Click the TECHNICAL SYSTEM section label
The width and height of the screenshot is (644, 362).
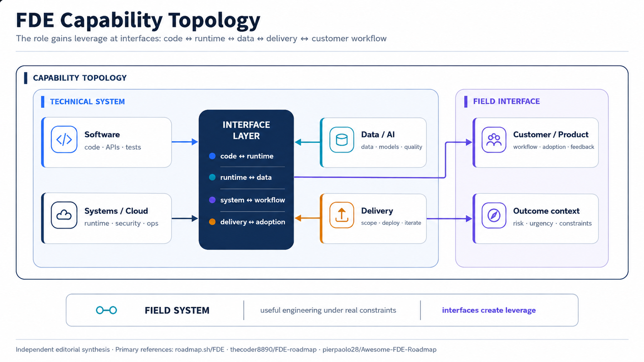pyautogui.click(x=87, y=102)
